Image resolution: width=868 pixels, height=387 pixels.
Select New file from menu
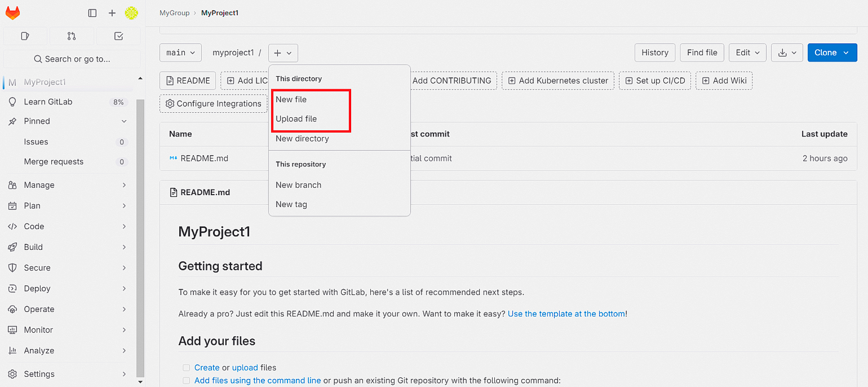[x=339, y=99]
